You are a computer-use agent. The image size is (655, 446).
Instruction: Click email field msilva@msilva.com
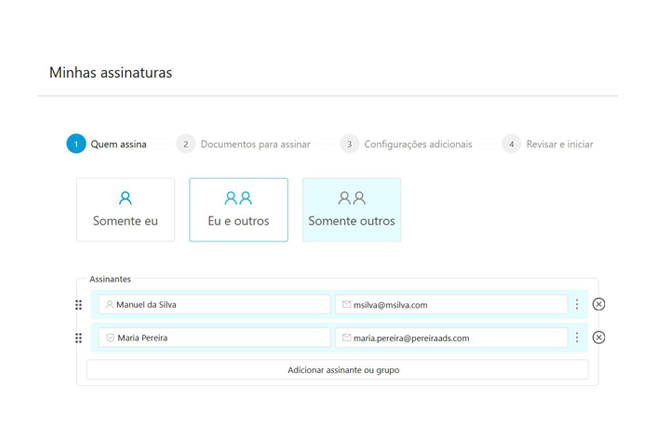455,305
